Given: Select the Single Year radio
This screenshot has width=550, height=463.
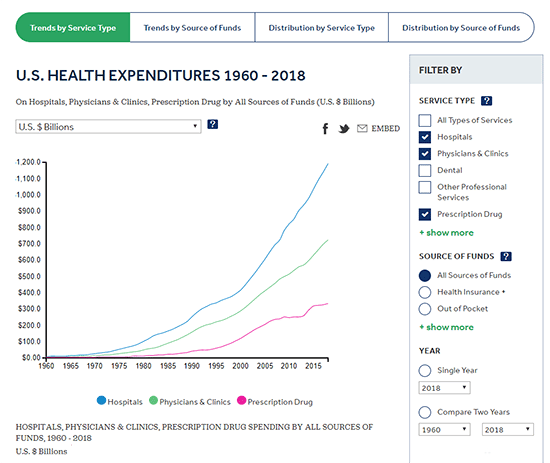Looking at the screenshot, I should click(x=425, y=370).
